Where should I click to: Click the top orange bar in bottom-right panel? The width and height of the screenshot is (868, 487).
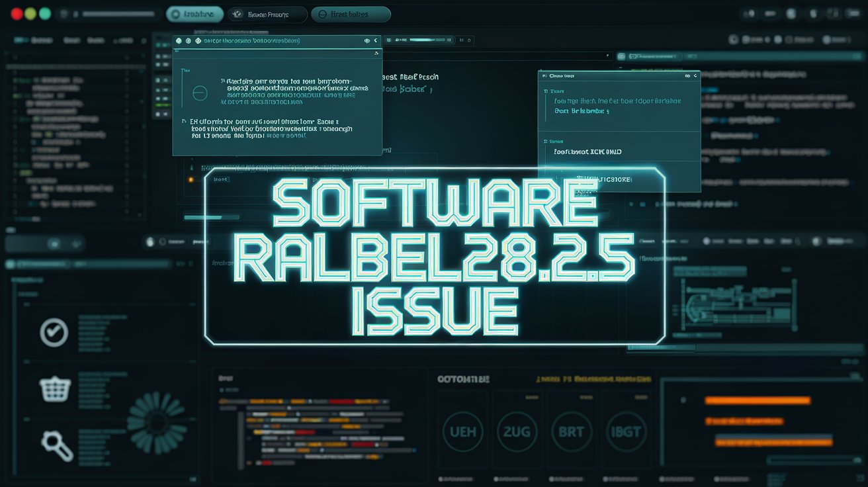click(757, 400)
